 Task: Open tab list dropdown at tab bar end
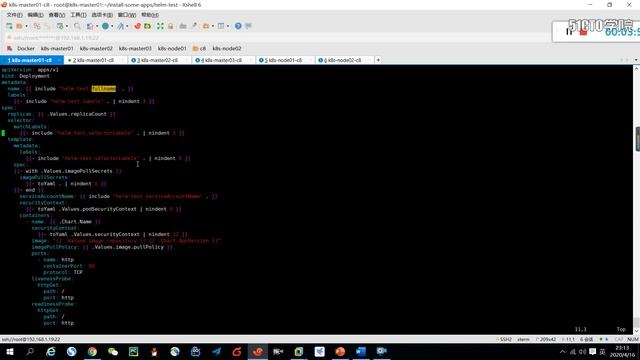coord(636,60)
